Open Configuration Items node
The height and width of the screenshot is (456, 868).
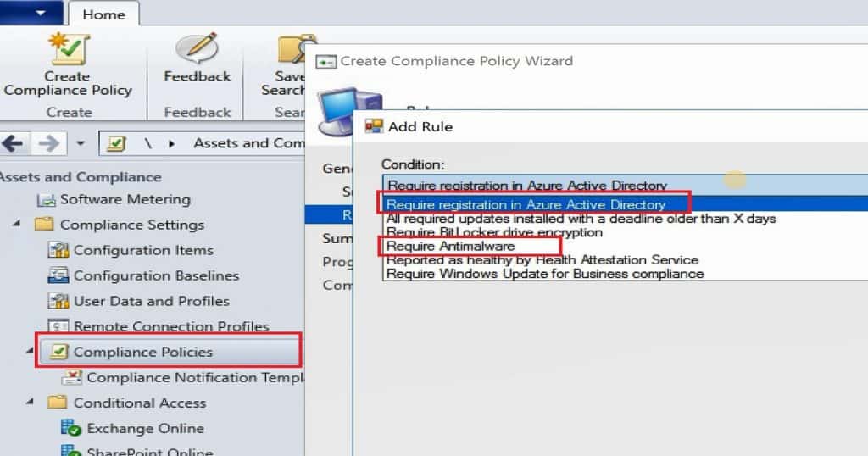tap(143, 250)
